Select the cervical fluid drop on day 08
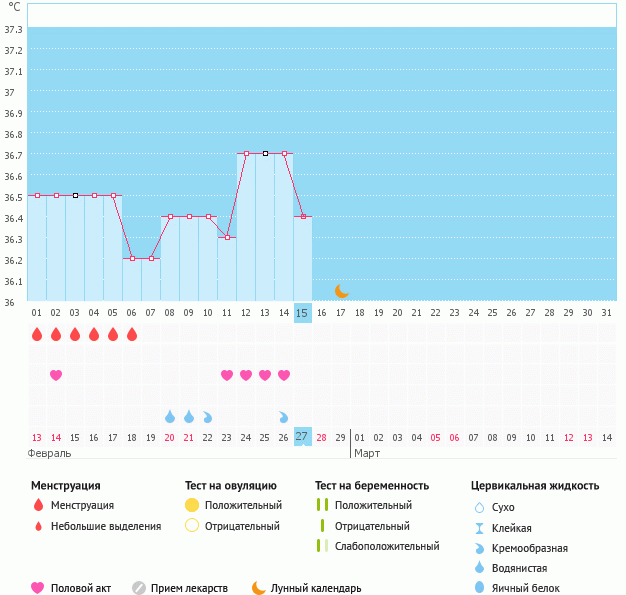Screen dimensions: 626x595 tap(170, 416)
